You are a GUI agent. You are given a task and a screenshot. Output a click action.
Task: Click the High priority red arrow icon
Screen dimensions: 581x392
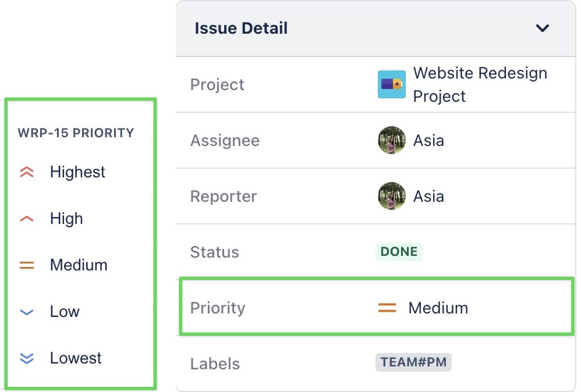coord(26,218)
